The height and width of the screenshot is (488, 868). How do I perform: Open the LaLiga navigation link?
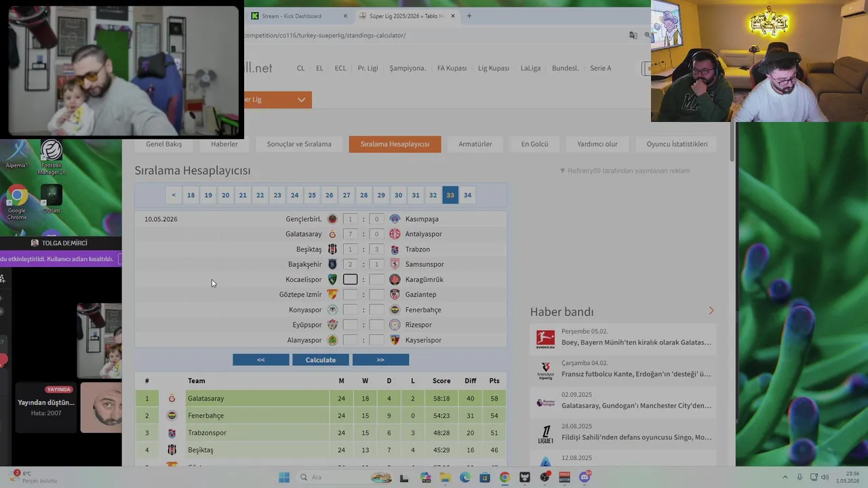[530, 68]
